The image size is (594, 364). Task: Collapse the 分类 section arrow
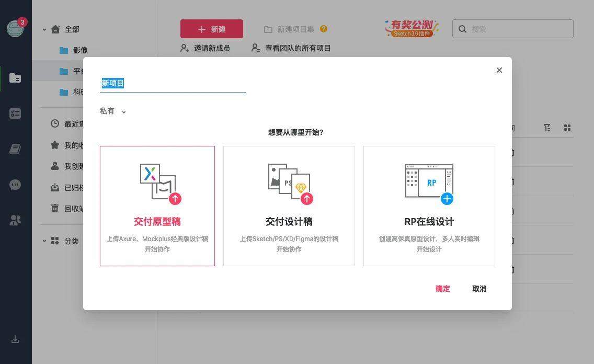[x=44, y=241]
